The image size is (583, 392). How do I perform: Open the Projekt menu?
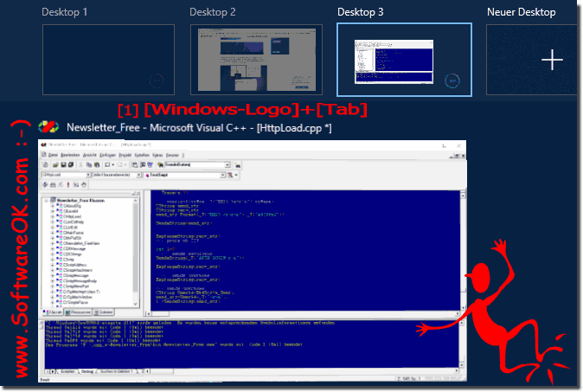tap(125, 155)
